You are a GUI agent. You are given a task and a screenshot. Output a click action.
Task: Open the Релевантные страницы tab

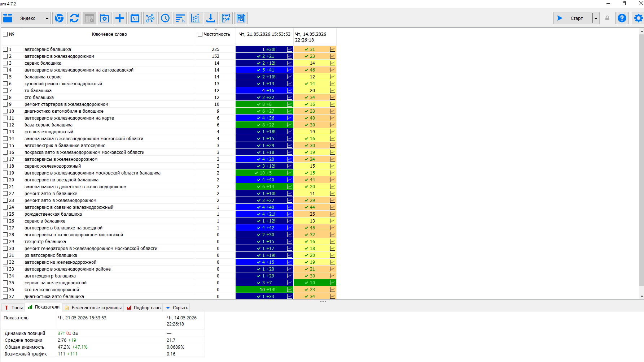point(93,307)
